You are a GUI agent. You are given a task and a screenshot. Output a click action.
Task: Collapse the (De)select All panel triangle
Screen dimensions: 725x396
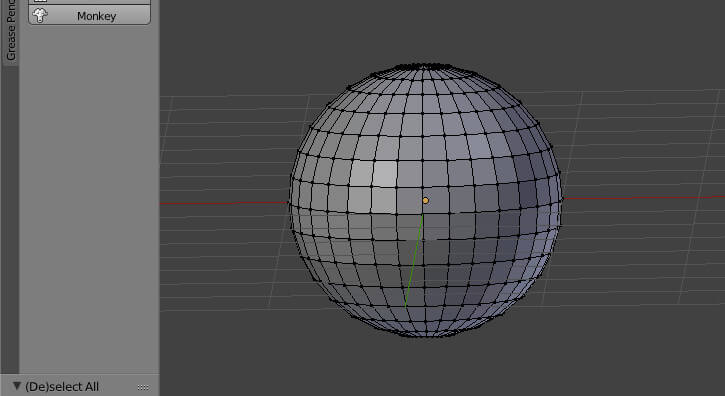click(x=17, y=385)
